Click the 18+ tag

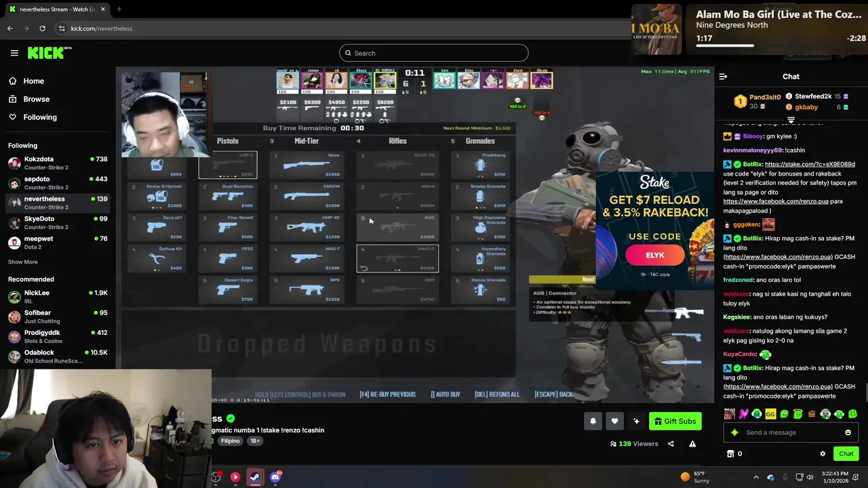pos(255,441)
